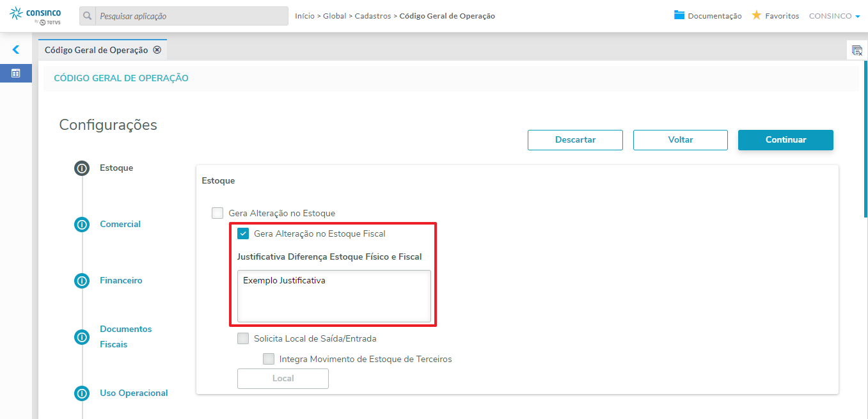Open the CONSINCO user dropdown
The height and width of the screenshot is (419, 868).
[834, 16]
